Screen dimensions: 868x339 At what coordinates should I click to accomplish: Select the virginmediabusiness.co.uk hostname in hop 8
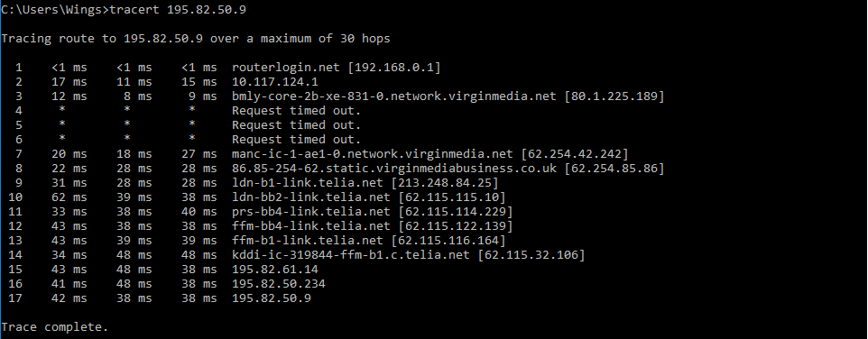394,168
